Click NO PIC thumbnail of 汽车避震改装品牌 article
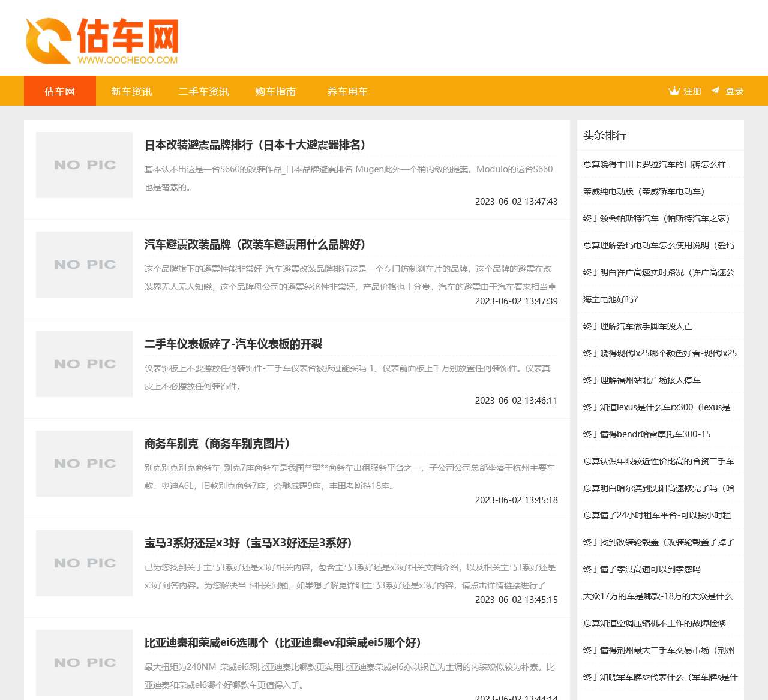Viewport: 768px width, 700px height. coord(84,265)
